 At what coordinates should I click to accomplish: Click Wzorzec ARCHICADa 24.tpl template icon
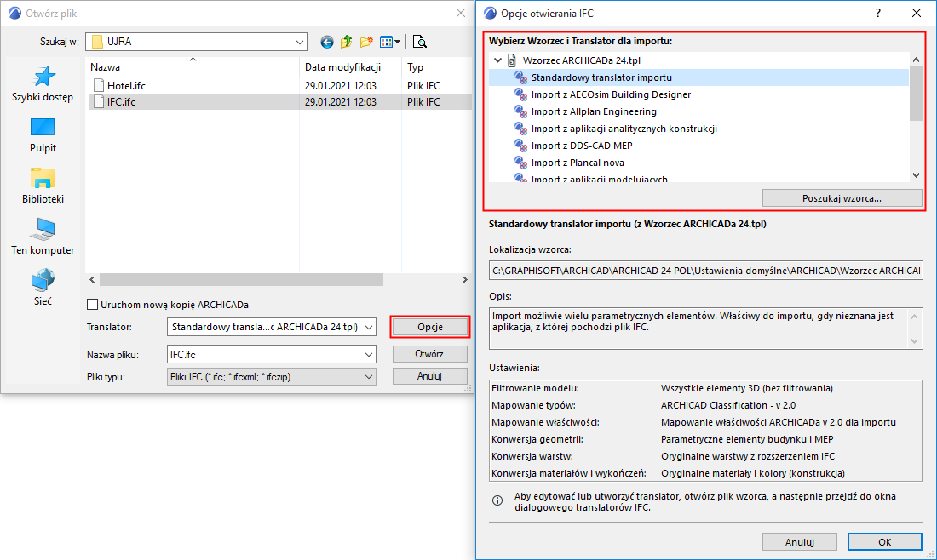512,60
